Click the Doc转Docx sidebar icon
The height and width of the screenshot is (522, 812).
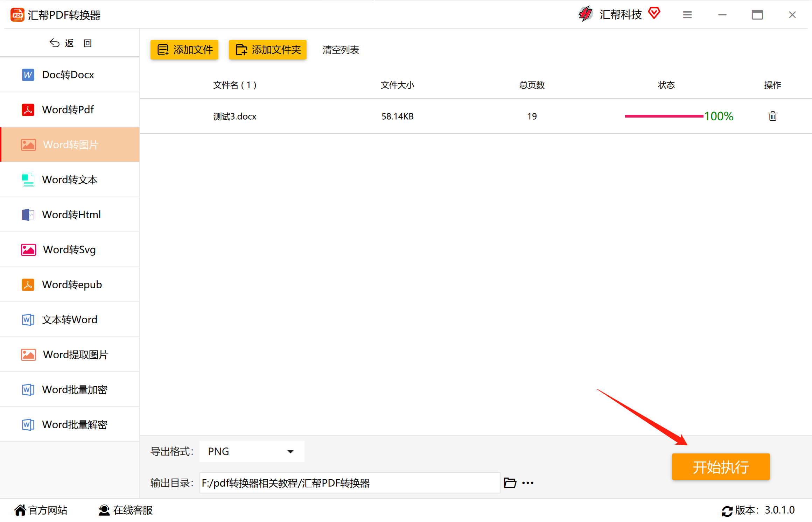pos(28,75)
